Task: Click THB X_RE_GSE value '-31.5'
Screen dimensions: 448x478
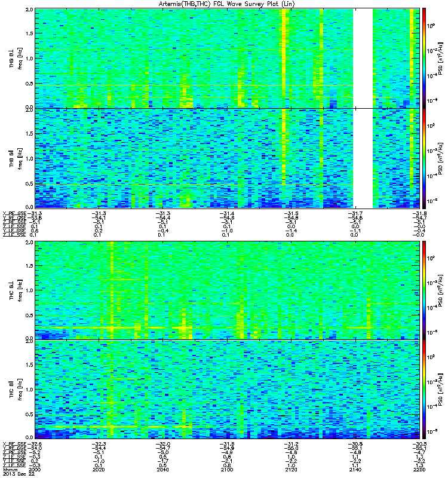Action: click(x=291, y=214)
